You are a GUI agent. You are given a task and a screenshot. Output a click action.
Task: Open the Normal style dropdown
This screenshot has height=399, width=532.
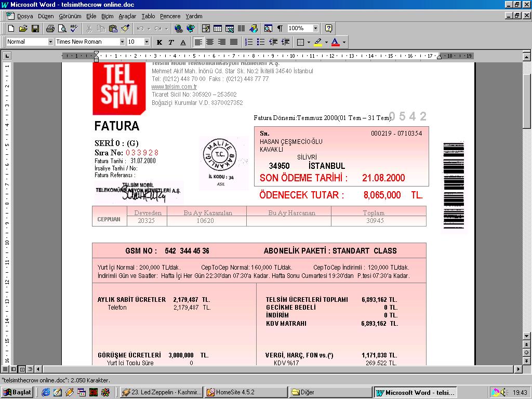click(50, 42)
